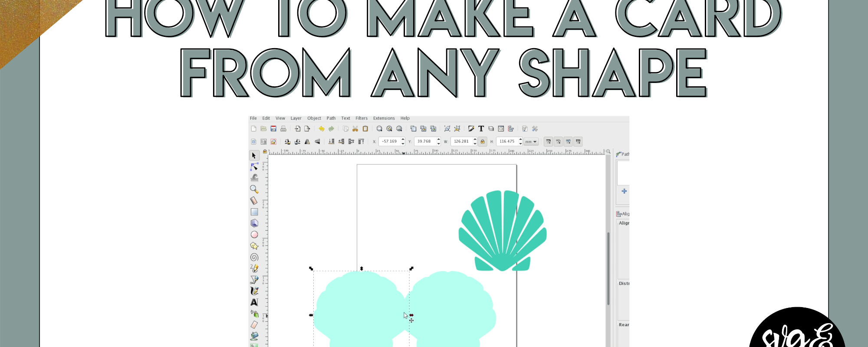868x347 pixels.
Task: Open the Layers dialog icon
Action: 491,128
